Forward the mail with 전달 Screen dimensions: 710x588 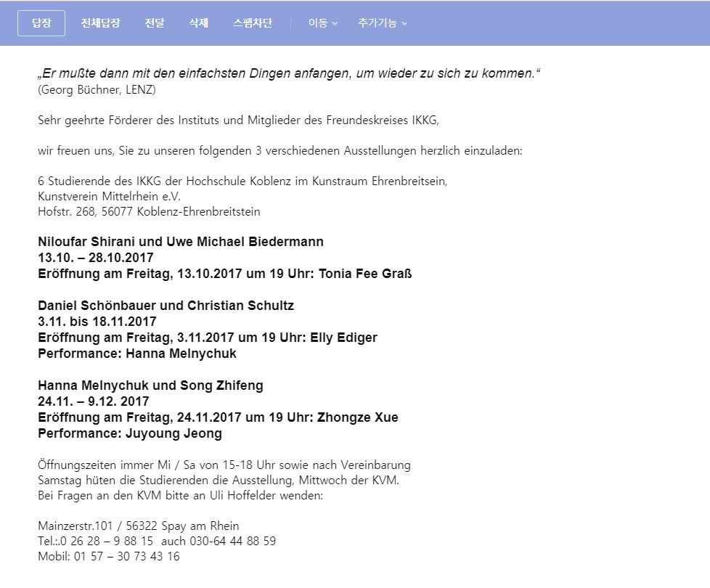(155, 23)
